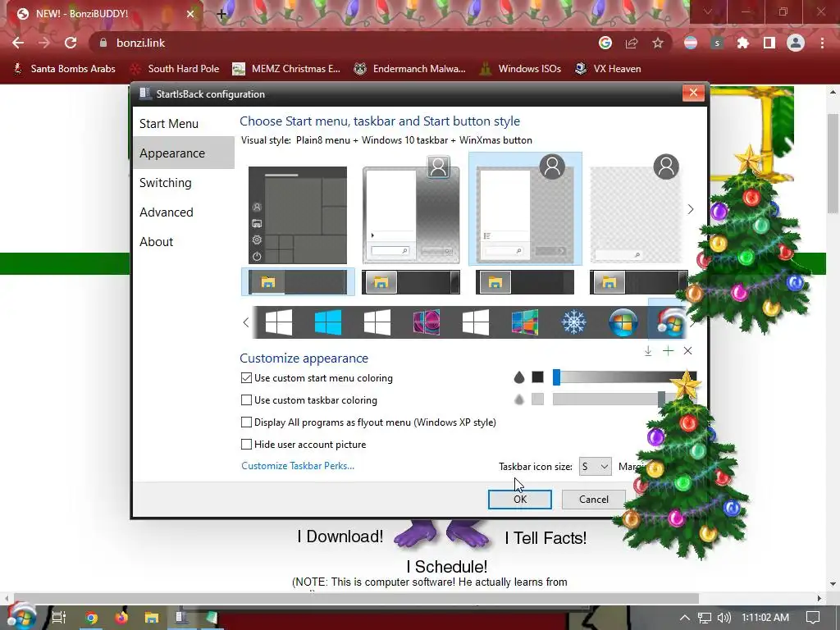
Task: Open Chrome side panel icon
Action: (x=769, y=43)
